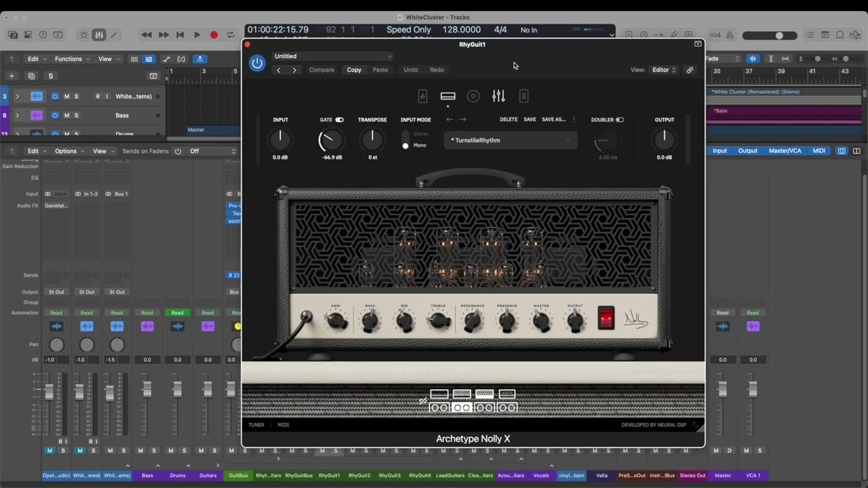
Task: Toggle the playhead catch blue icon
Action: click(199, 59)
